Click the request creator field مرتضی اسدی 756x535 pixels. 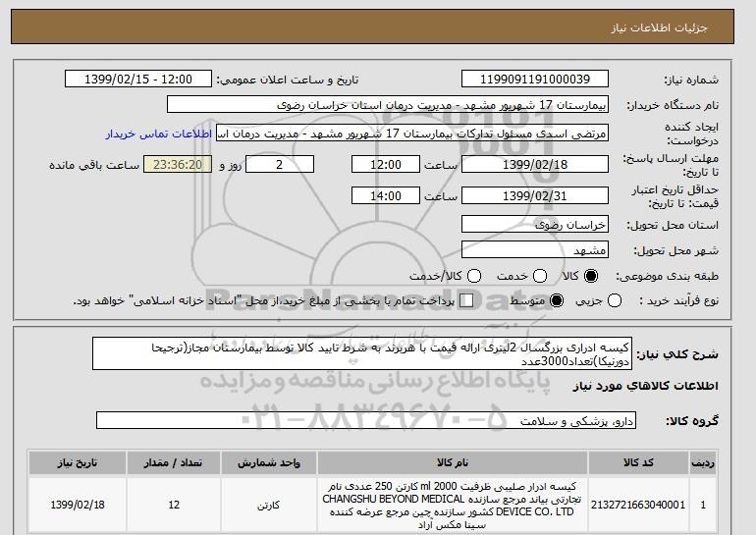tap(412, 134)
